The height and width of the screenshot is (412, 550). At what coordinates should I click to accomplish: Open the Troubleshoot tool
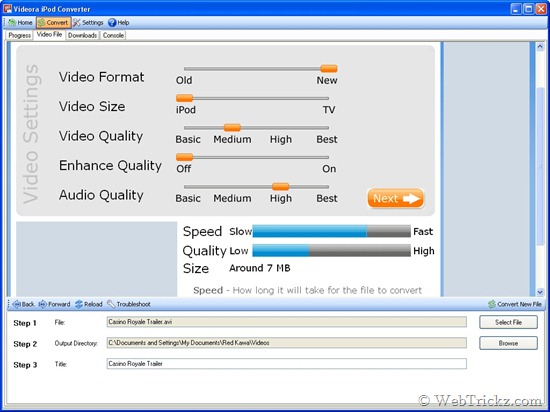pos(129,304)
